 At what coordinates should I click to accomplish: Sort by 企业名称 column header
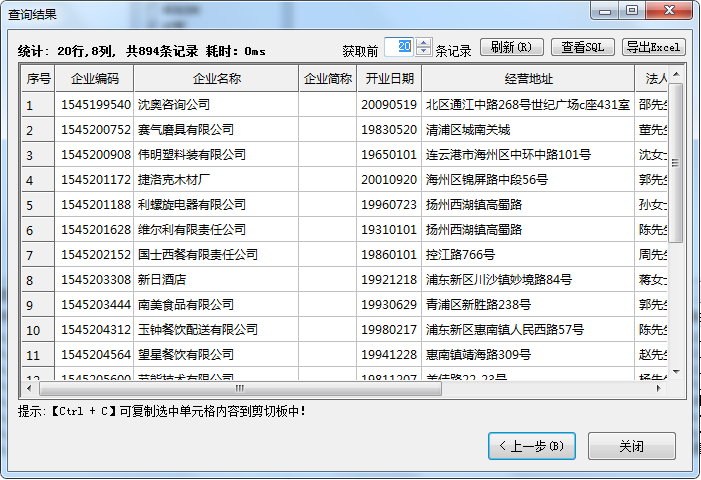(x=216, y=79)
